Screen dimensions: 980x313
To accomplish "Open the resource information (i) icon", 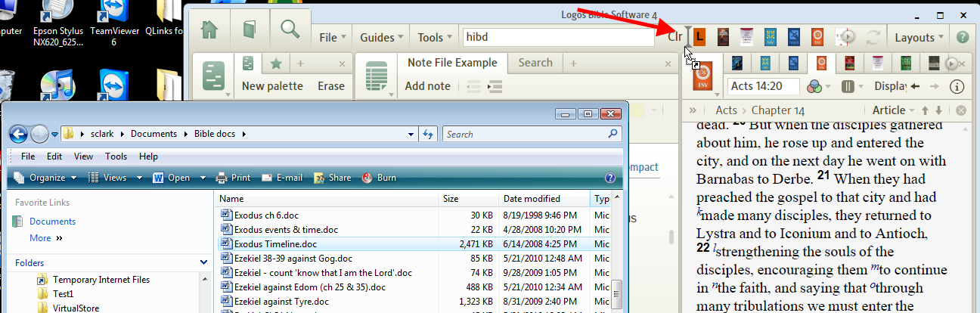I will [x=957, y=86].
